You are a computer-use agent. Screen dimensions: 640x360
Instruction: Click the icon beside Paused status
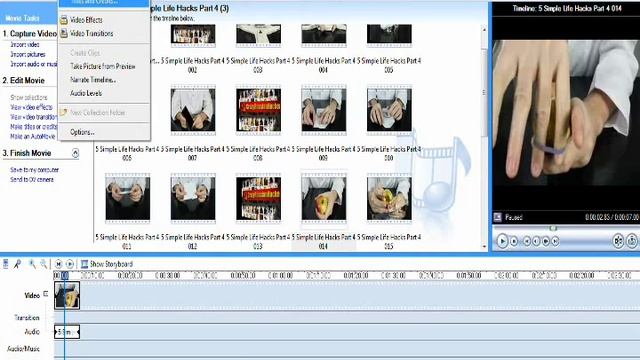[x=498, y=217]
